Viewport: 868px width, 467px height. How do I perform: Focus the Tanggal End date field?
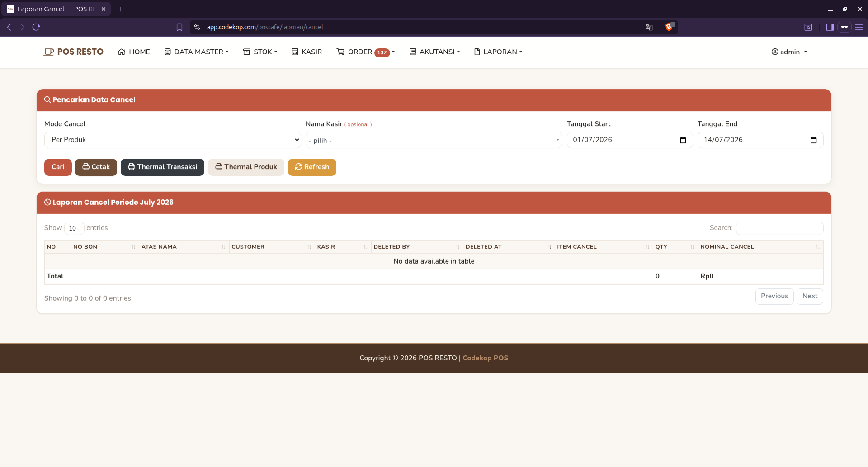pos(760,140)
